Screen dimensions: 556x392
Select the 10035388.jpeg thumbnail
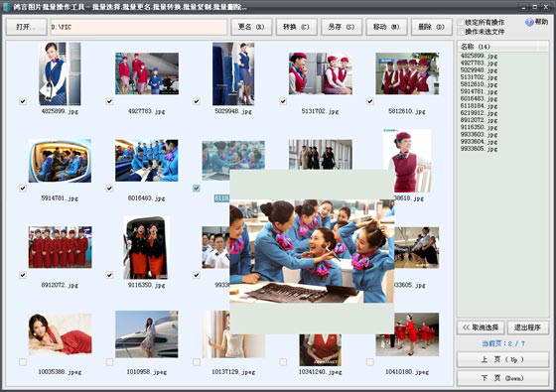click(x=60, y=333)
